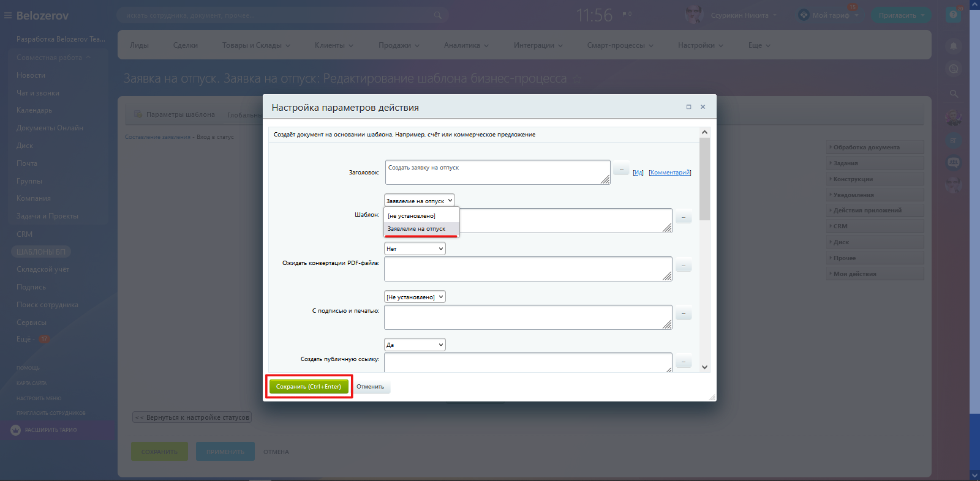Expand the Задания actions section
Viewport: 980px width, 481px height.
coord(875,163)
